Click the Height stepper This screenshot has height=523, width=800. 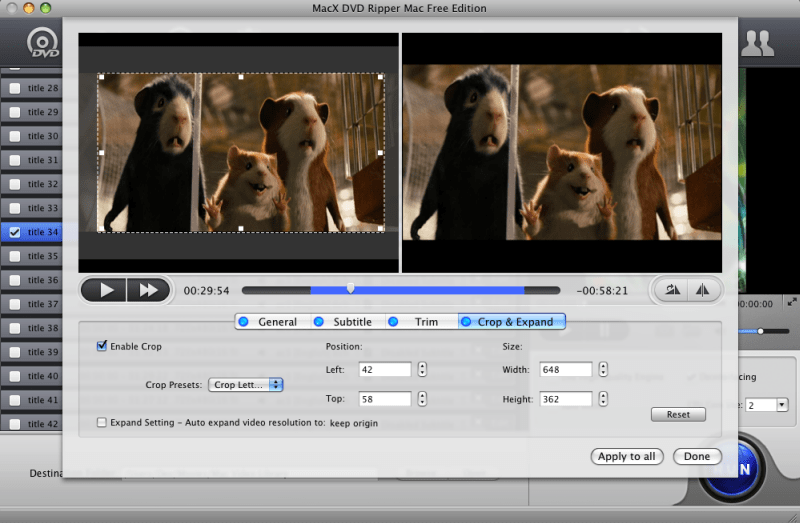pyautogui.click(x=603, y=399)
